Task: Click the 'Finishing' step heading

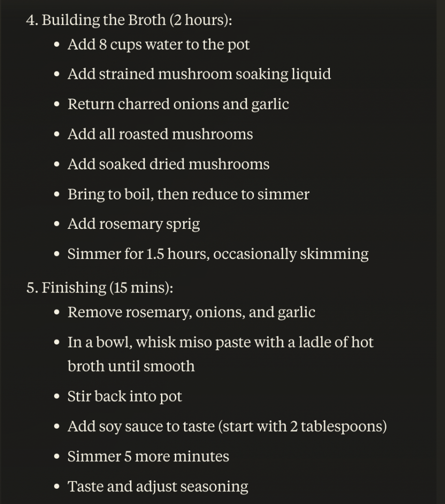Action: [74, 288]
